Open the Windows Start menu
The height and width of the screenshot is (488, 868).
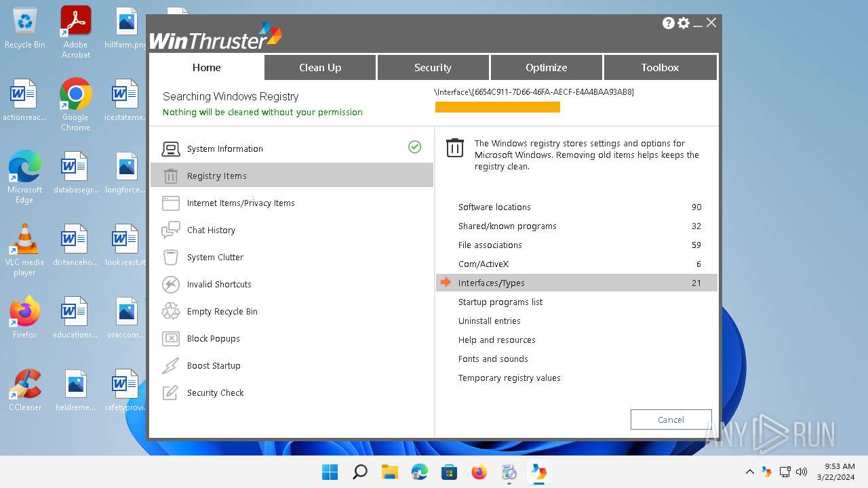(x=330, y=472)
